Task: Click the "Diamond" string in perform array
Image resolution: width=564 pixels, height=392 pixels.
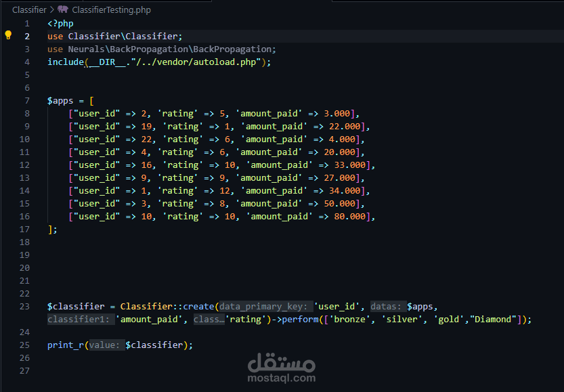Action: 493,320
